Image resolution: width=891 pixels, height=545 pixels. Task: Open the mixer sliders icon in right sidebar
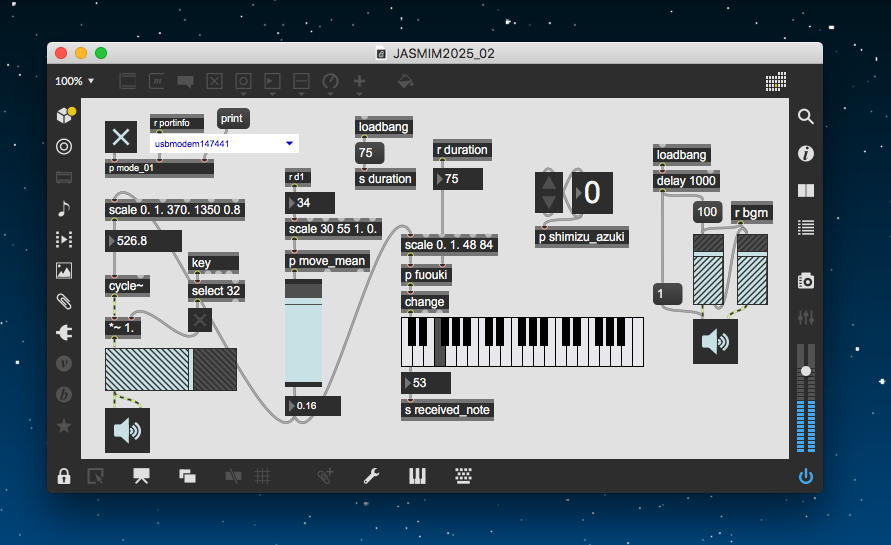point(806,317)
